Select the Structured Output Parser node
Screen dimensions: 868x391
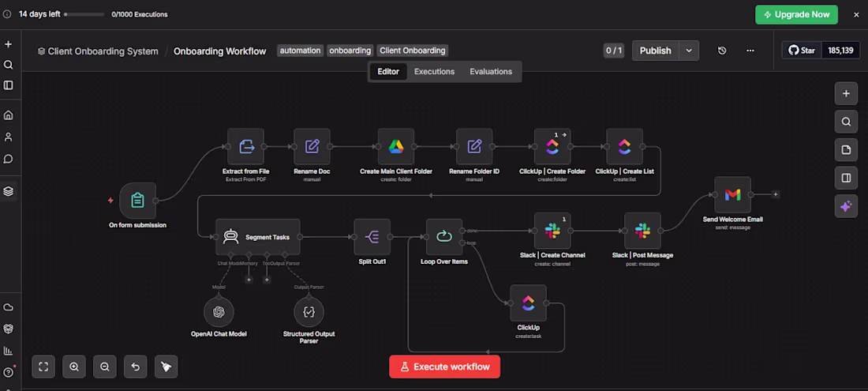[x=309, y=312]
